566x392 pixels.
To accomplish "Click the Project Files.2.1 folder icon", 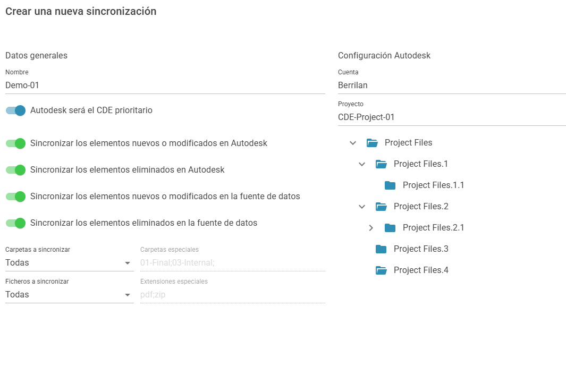I will click(390, 228).
